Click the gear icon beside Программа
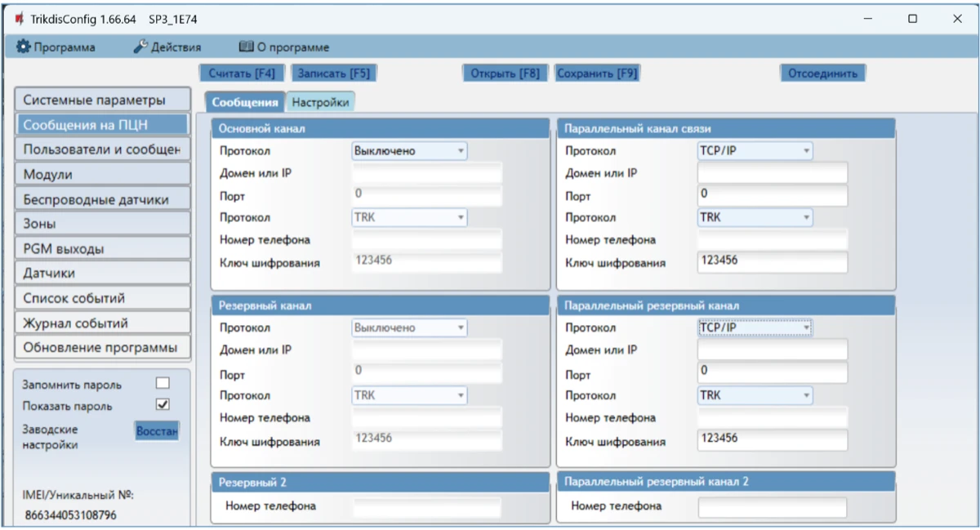This screenshot has height=530, width=980. point(23,47)
